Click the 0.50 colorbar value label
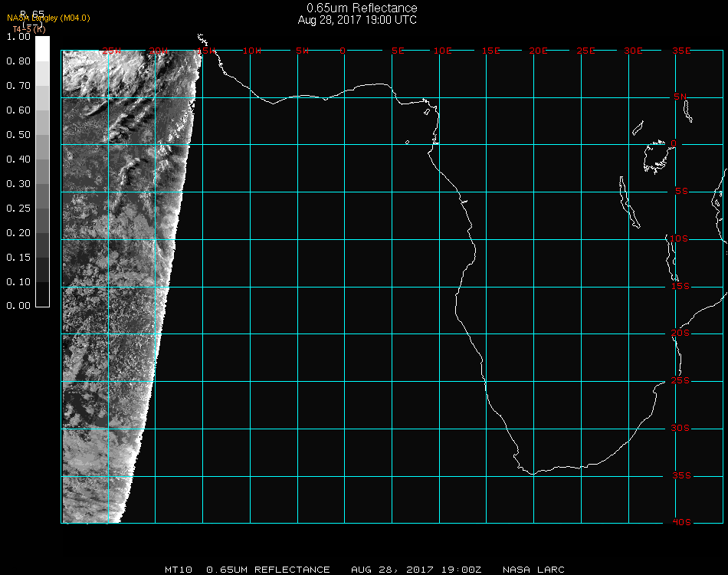Image resolution: width=728 pixels, height=575 pixels. (x=18, y=135)
